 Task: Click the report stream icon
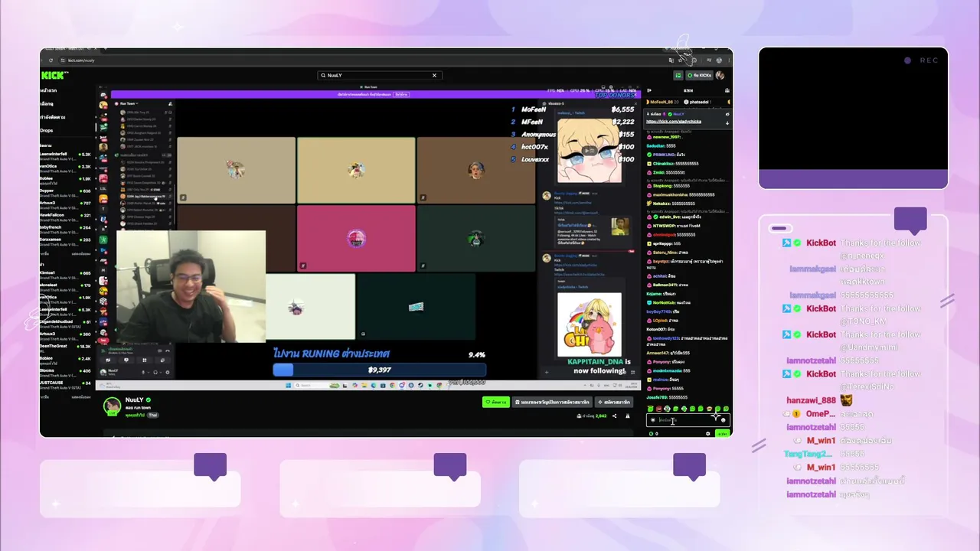tap(628, 416)
